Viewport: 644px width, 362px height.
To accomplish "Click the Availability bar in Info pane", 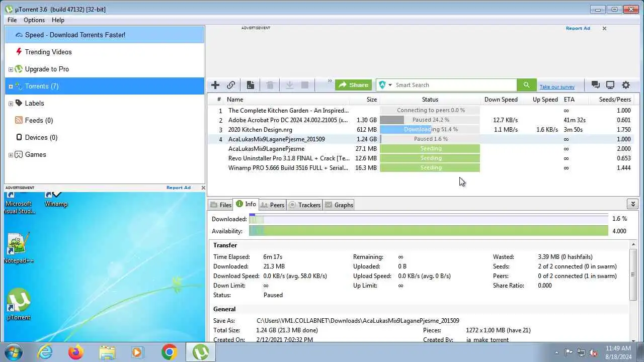I will [429, 231].
